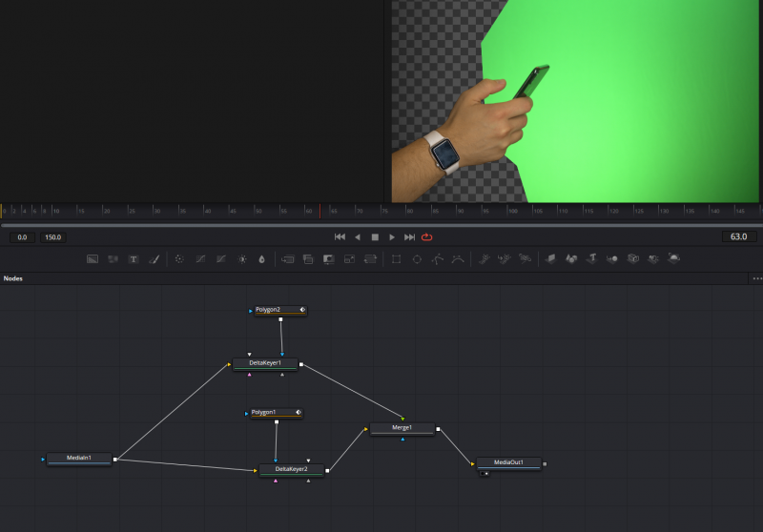The image size is (763, 532).
Task: Select the MediaIn1 node
Action: pyautogui.click(x=78, y=459)
